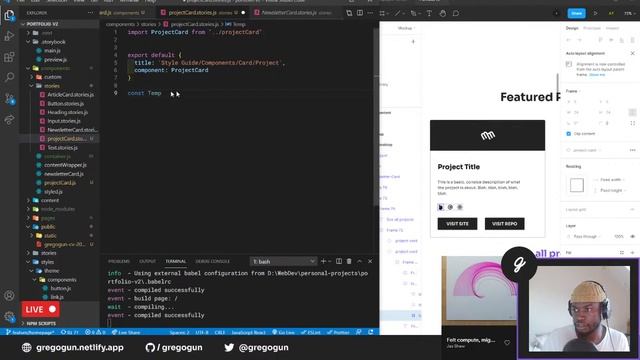
Task: Open the Explorer view in the activity bar
Action: point(9,16)
